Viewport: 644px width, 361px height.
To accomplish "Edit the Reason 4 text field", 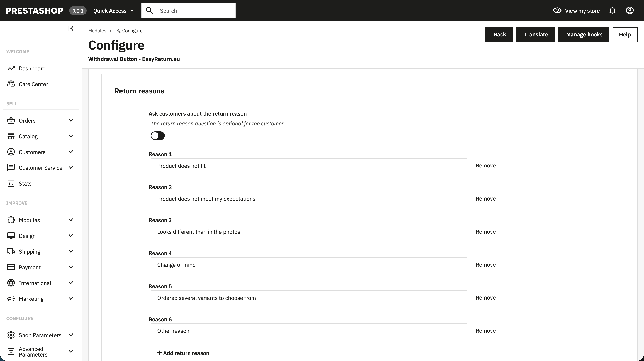I will pyautogui.click(x=309, y=264).
